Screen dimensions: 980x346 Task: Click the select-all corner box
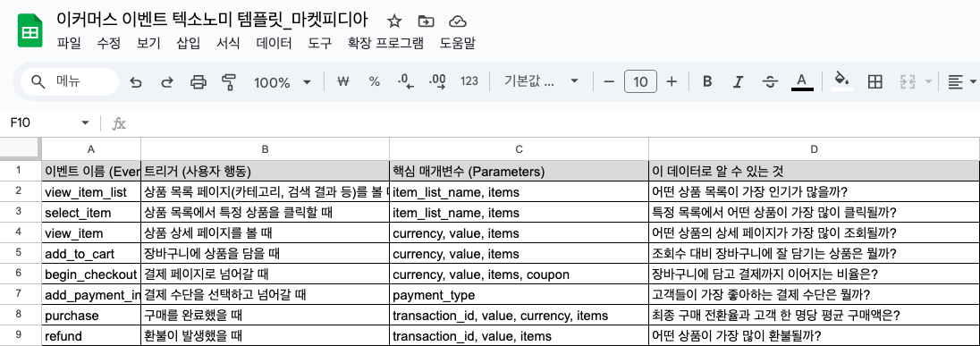21,149
